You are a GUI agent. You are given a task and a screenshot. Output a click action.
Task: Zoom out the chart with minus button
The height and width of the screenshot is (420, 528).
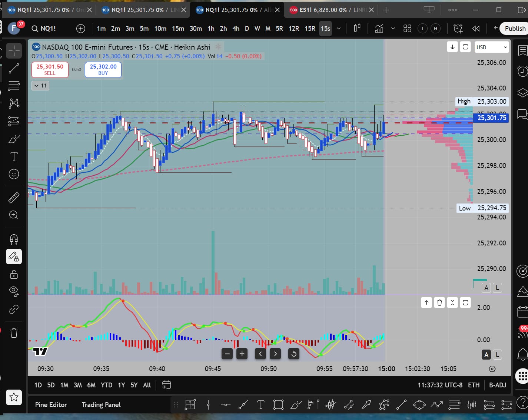[x=227, y=354]
